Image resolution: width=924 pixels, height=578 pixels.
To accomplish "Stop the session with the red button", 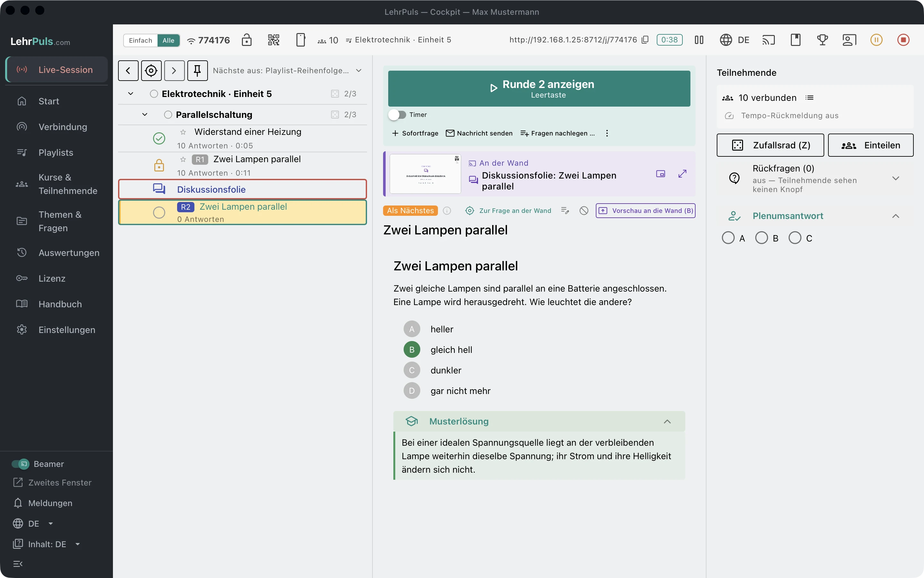I will coord(903,40).
